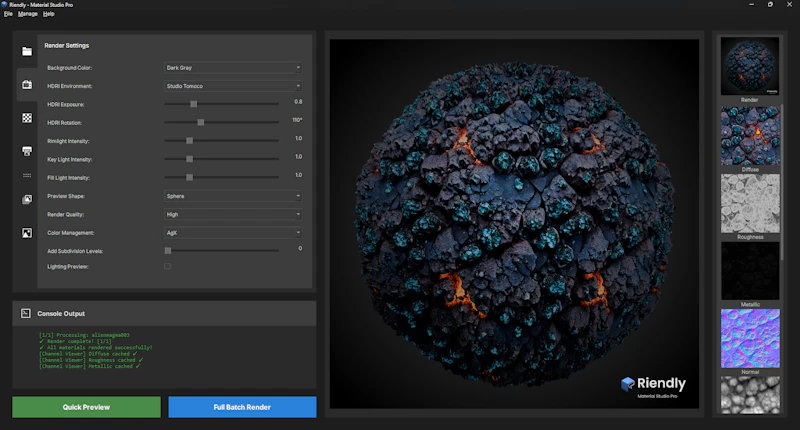The width and height of the screenshot is (800, 430).
Task: Click the Add Subdivision Levels slider handle
Action: (x=168, y=250)
